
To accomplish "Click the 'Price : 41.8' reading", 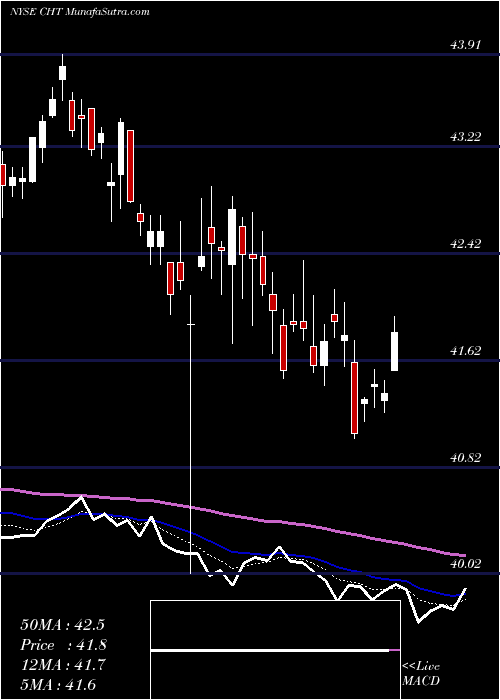I will [63, 645].
